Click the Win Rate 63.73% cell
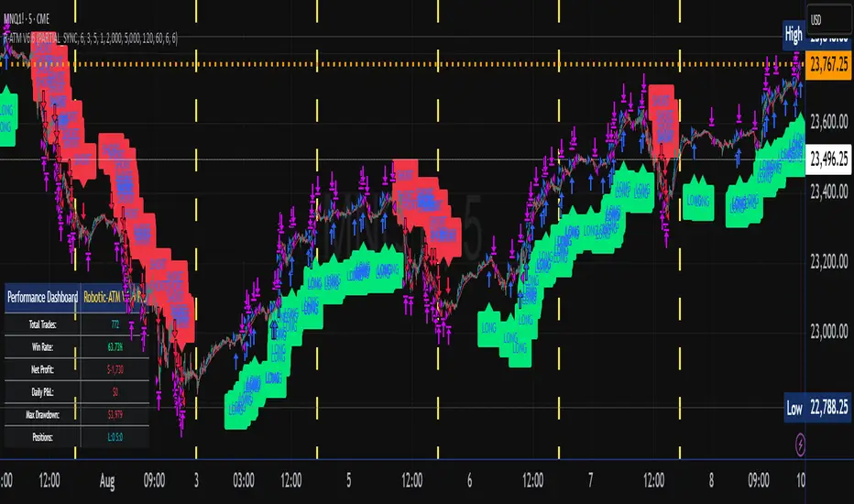854x504 pixels. tap(115, 347)
